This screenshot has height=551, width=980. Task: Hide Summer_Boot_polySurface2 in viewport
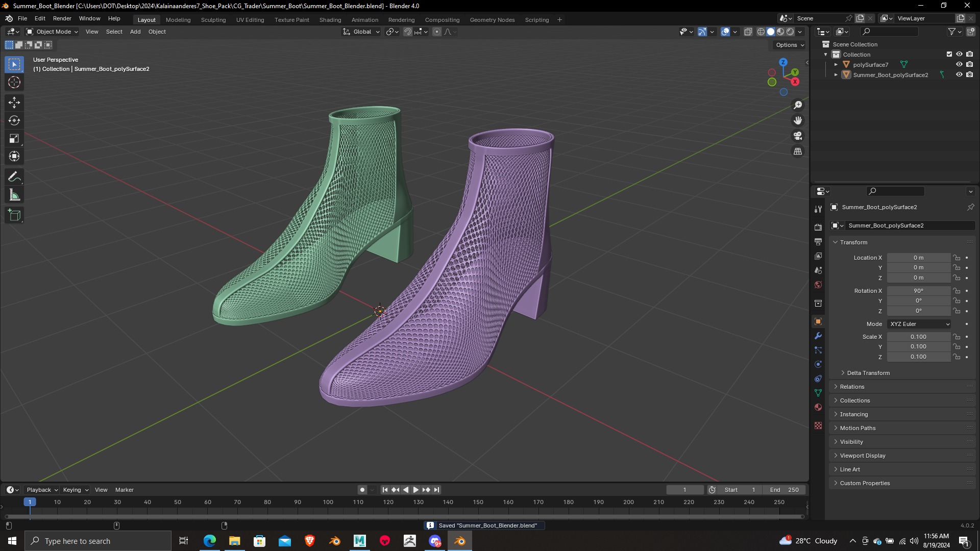(x=959, y=74)
